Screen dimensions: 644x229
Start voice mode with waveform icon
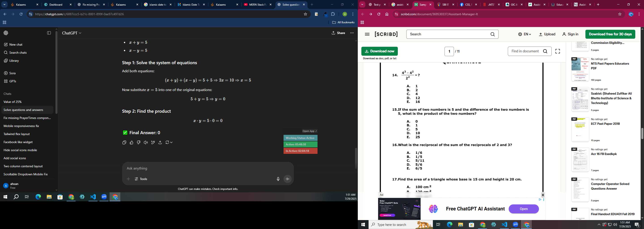[x=288, y=179]
